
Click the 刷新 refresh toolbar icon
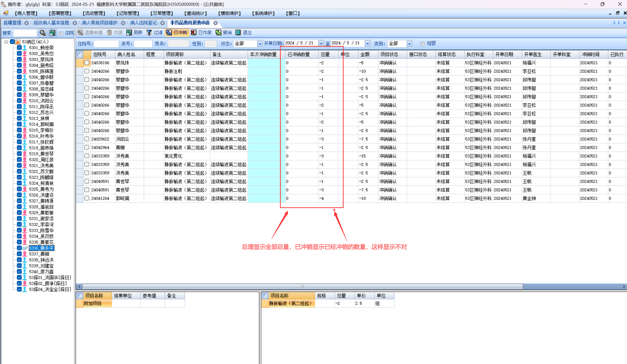pos(129,33)
